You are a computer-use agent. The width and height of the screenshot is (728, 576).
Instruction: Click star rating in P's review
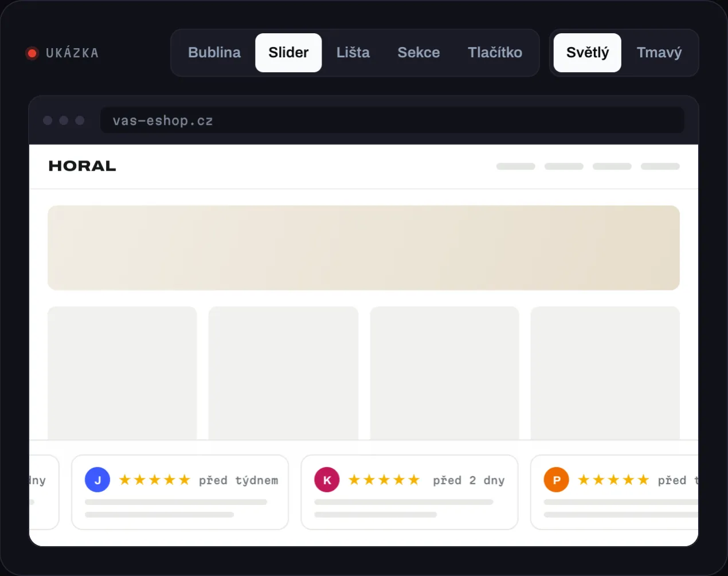point(613,480)
